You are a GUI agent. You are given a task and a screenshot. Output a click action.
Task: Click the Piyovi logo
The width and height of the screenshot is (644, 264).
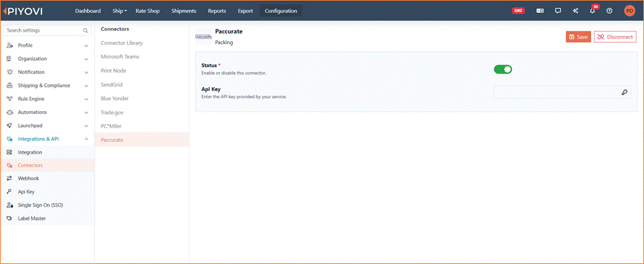[23, 11]
